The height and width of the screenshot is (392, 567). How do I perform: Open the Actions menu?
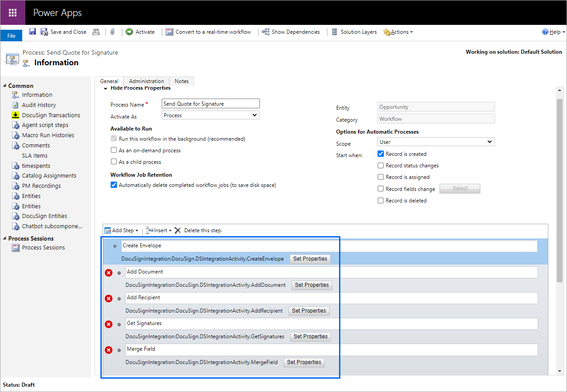tap(398, 32)
